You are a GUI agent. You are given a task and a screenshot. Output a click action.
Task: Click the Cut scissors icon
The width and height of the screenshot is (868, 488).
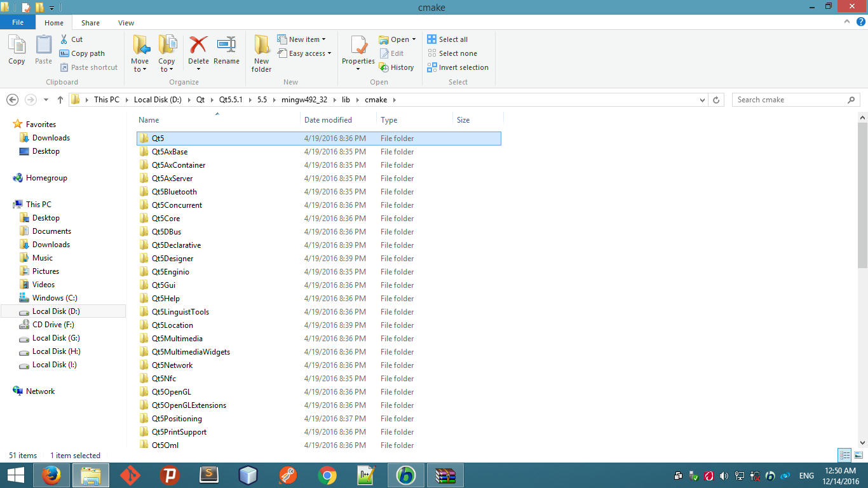(x=64, y=39)
